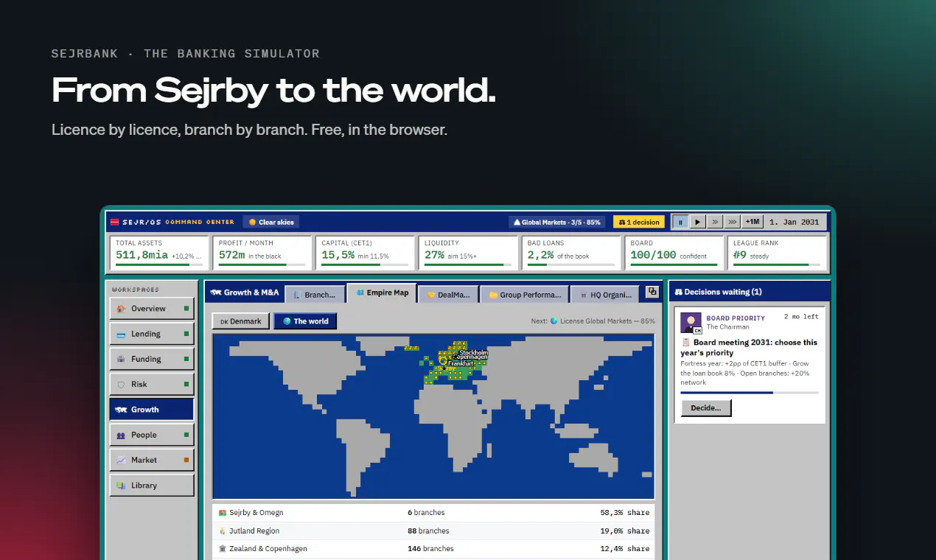Click the Decide... button
The width and height of the screenshot is (936, 560).
(706, 407)
